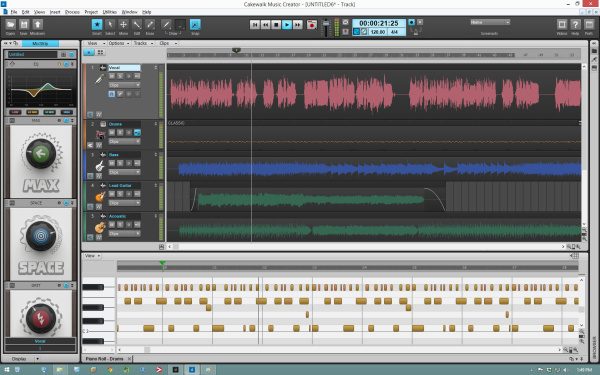Screen dimensions: 600x375
Task: Expand the track View dropdown
Action: tap(96, 43)
